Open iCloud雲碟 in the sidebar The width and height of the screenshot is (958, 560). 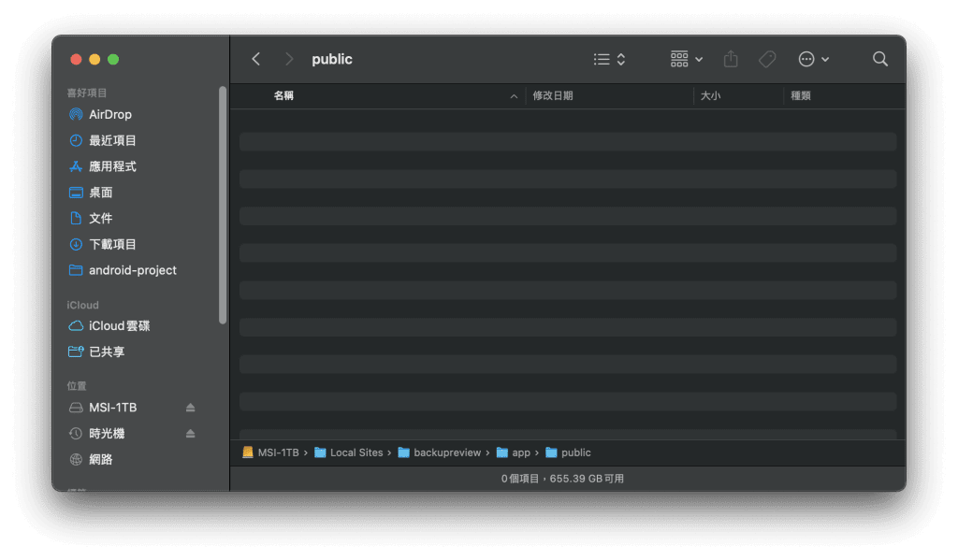119,326
